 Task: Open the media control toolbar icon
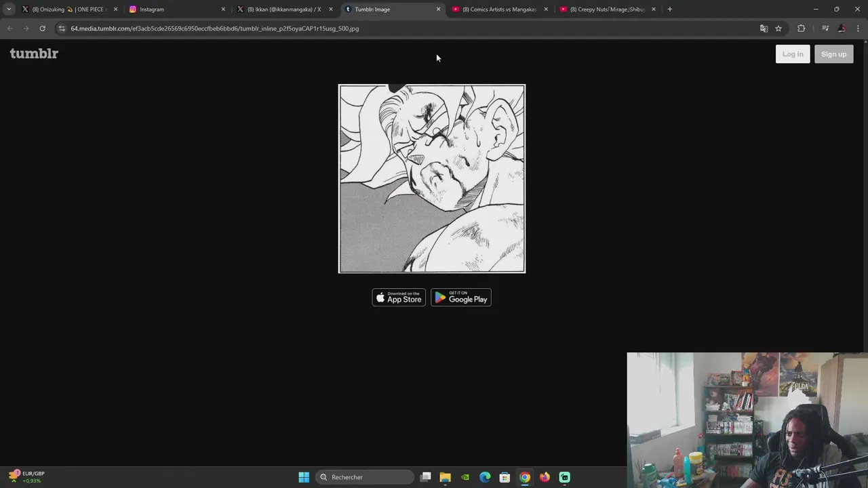pos(825,28)
